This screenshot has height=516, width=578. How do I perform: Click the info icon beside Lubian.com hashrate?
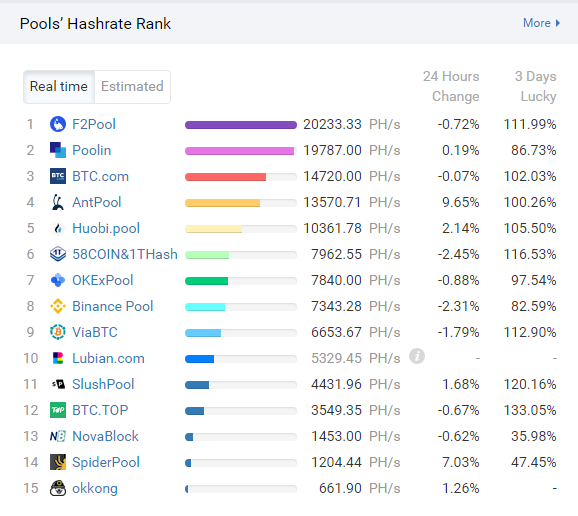point(417,356)
